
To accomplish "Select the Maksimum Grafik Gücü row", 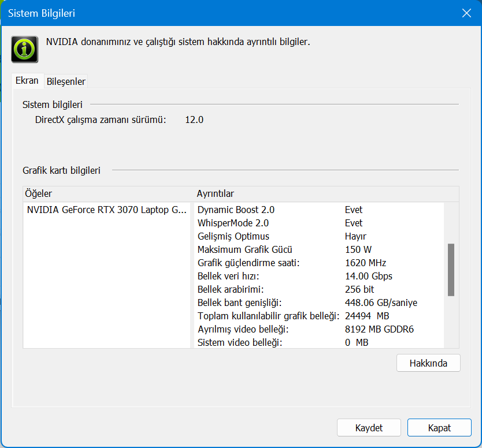I will coord(319,249).
